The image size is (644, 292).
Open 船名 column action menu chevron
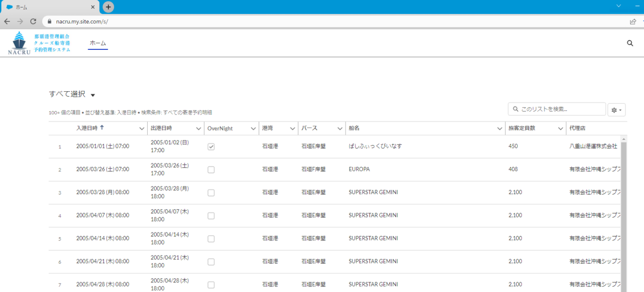point(500,128)
